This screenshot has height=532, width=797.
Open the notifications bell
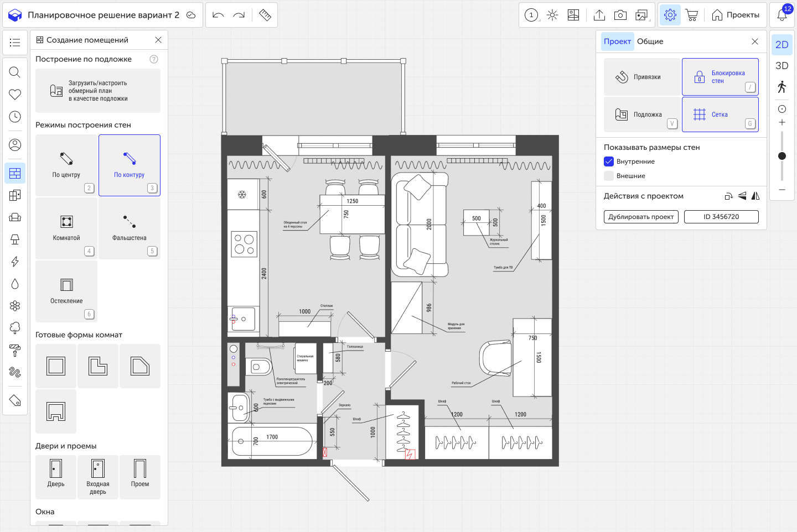click(x=782, y=15)
